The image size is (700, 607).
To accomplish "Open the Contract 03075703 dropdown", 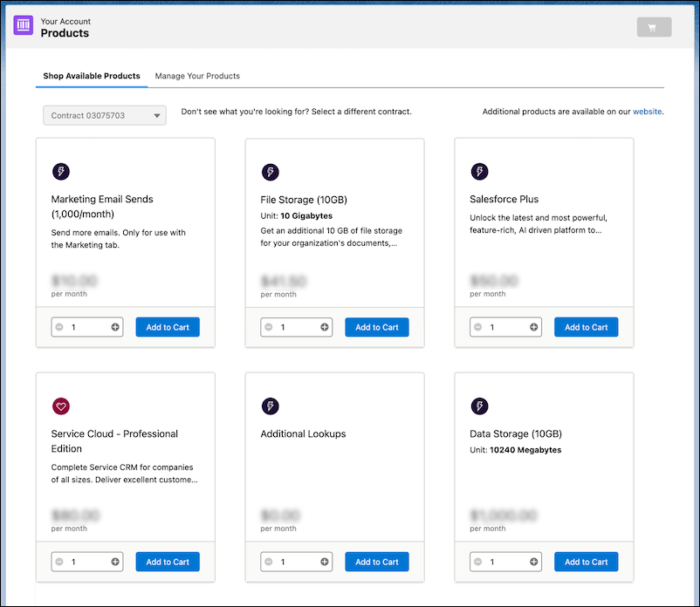I will [x=105, y=115].
